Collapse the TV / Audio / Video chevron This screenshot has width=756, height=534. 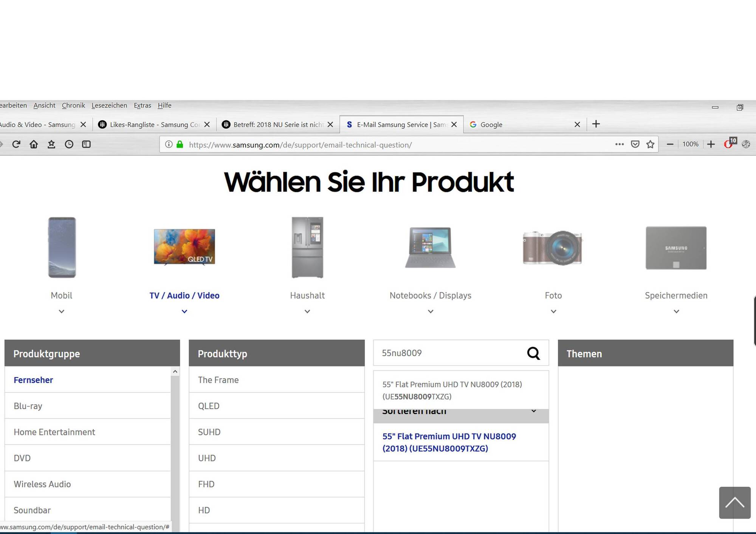184,312
